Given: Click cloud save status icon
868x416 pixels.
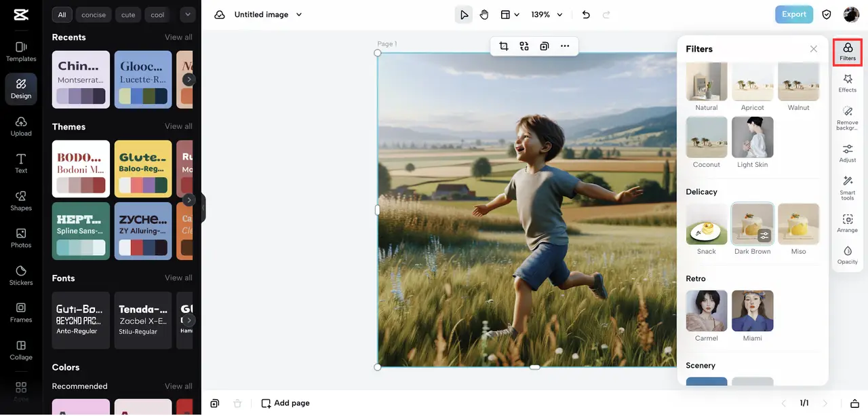Looking at the screenshot, I should click(220, 14).
